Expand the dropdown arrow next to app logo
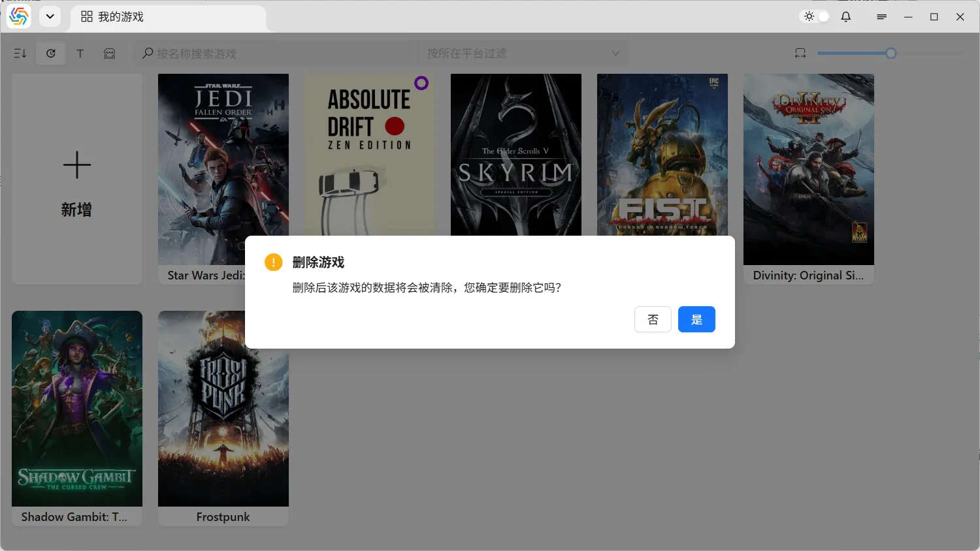The height and width of the screenshot is (551, 980). (50, 17)
